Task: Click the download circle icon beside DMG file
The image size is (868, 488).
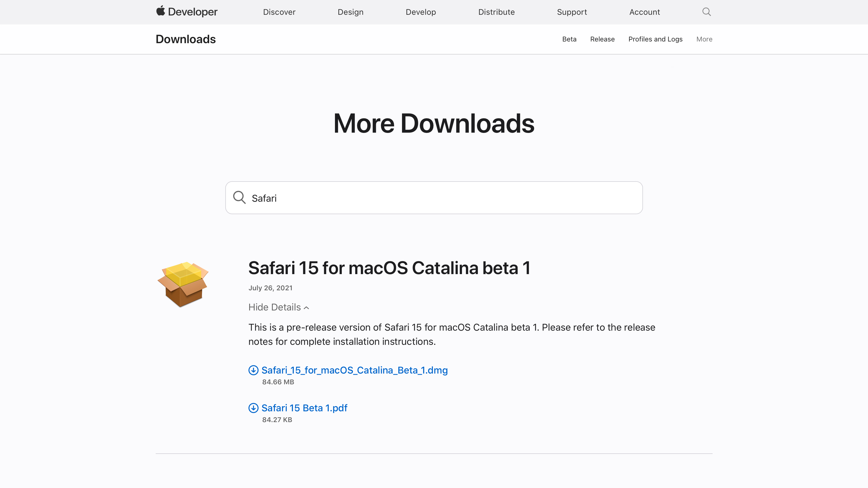Action: coord(253,370)
